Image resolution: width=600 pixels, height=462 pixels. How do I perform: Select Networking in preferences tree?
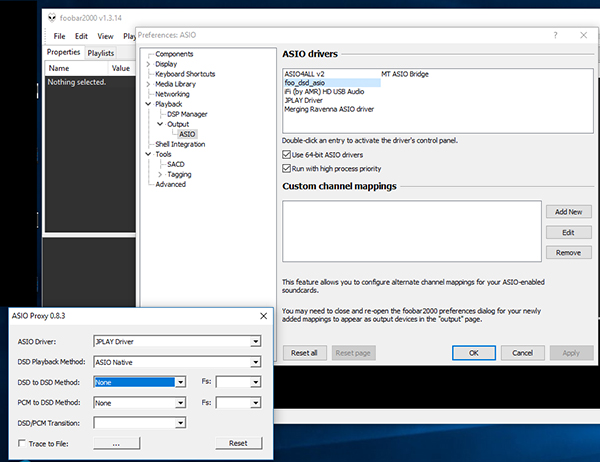click(172, 94)
